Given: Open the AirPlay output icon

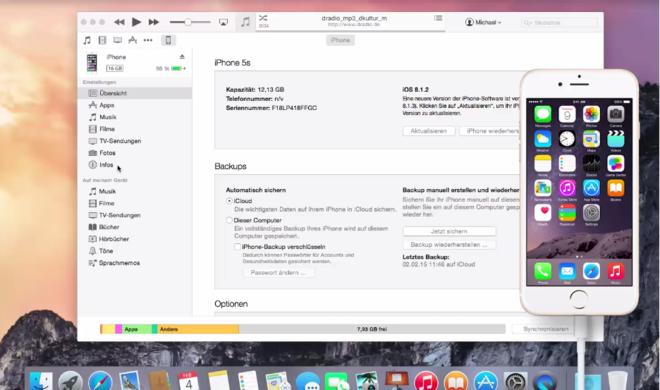Looking at the screenshot, I should pos(223,22).
